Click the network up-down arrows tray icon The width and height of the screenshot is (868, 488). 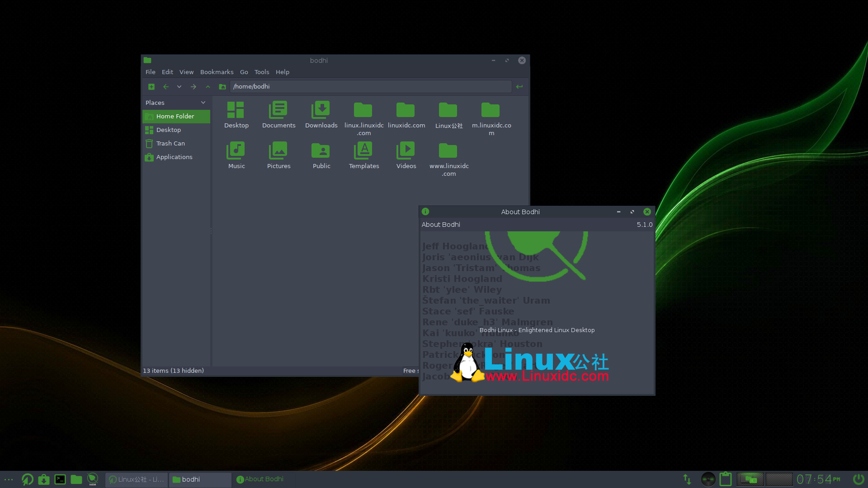[687, 479]
